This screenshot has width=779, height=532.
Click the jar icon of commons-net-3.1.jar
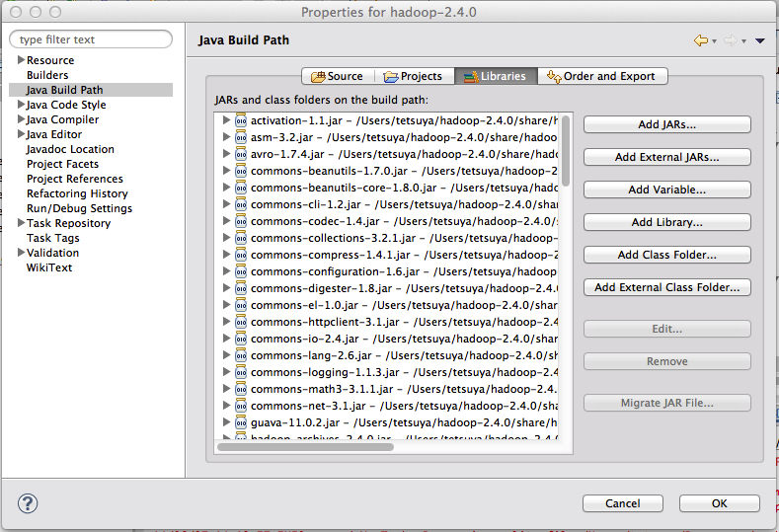[x=241, y=406]
